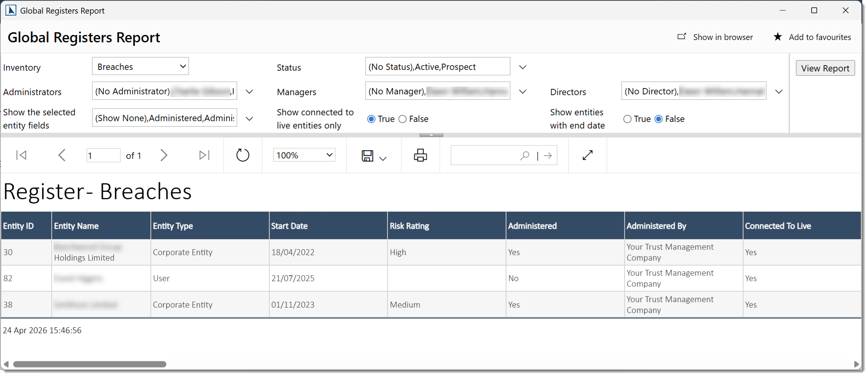
Task: Click the User entity type cell
Action: pyautogui.click(x=210, y=279)
